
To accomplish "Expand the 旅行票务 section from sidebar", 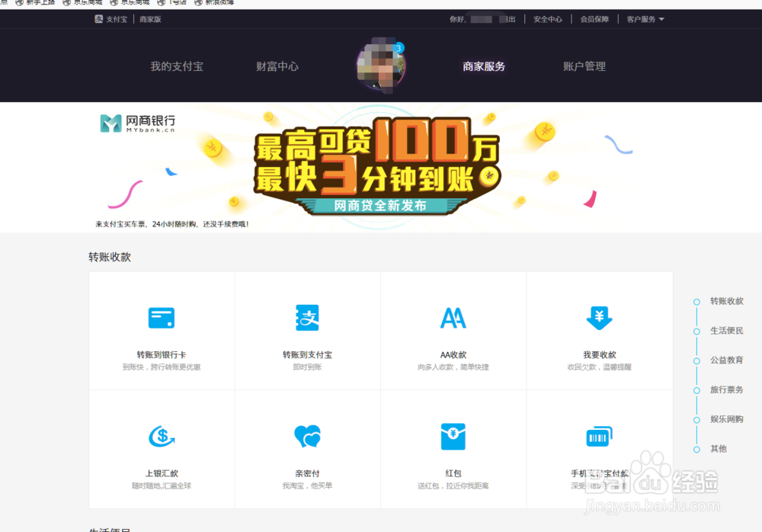I will [696, 389].
